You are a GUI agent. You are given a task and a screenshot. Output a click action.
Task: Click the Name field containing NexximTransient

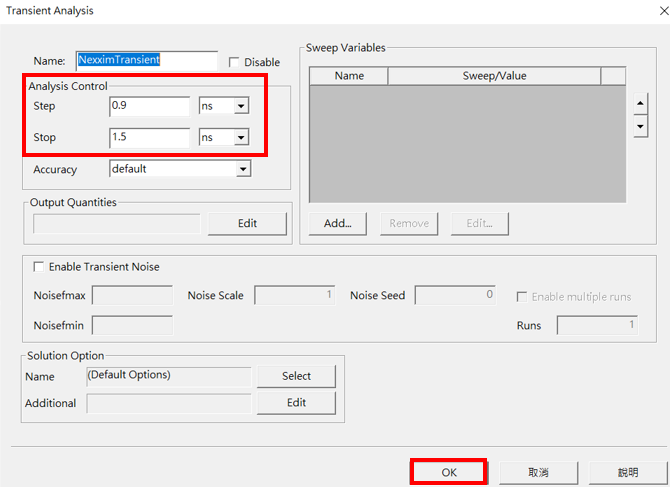(x=147, y=61)
